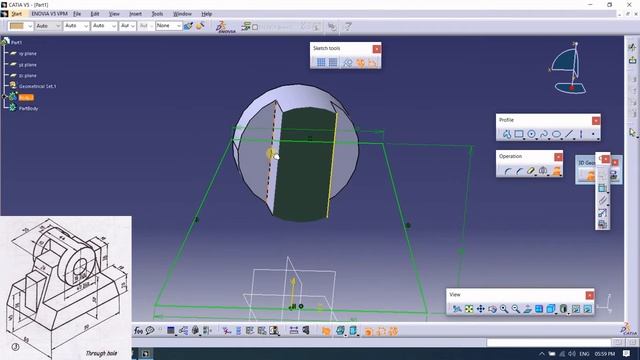Select the Ellipse tool in Profile toolbar
The image size is (640, 360).
click(556, 134)
